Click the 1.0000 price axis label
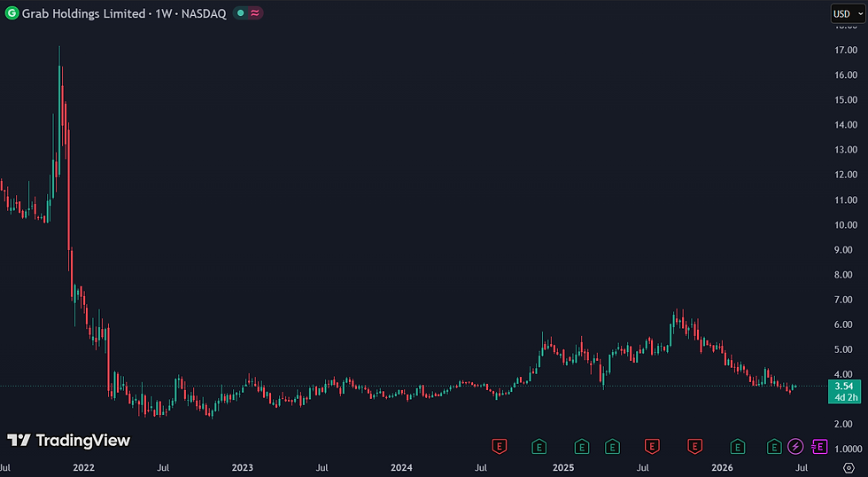The height and width of the screenshot is (477, 868). point(849,449)
